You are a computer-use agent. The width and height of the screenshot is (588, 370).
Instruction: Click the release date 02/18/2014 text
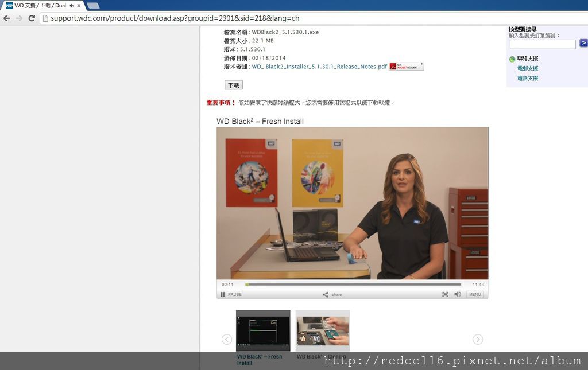click(269, 58)
